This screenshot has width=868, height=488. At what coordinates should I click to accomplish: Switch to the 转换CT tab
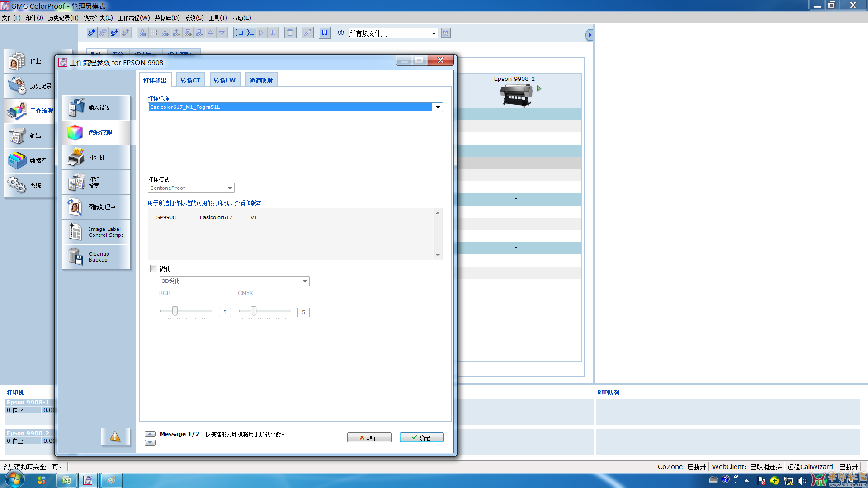(190, 80)
